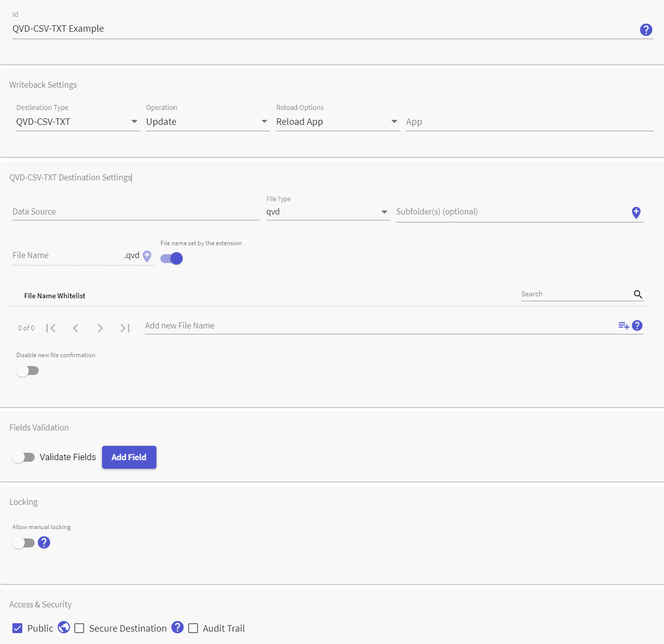The width and height of the screenshot is (664, 644).
Task: Open the help icon for manual locking
Action: click(44, 542)
